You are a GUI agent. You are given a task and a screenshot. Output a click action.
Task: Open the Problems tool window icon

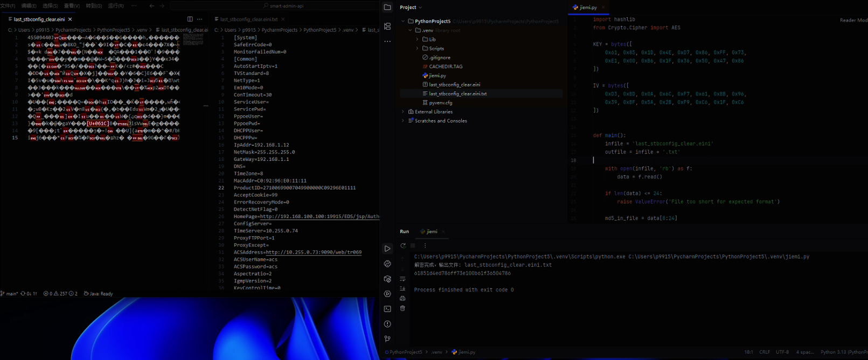pyautogui.click(x=387, y=324)
